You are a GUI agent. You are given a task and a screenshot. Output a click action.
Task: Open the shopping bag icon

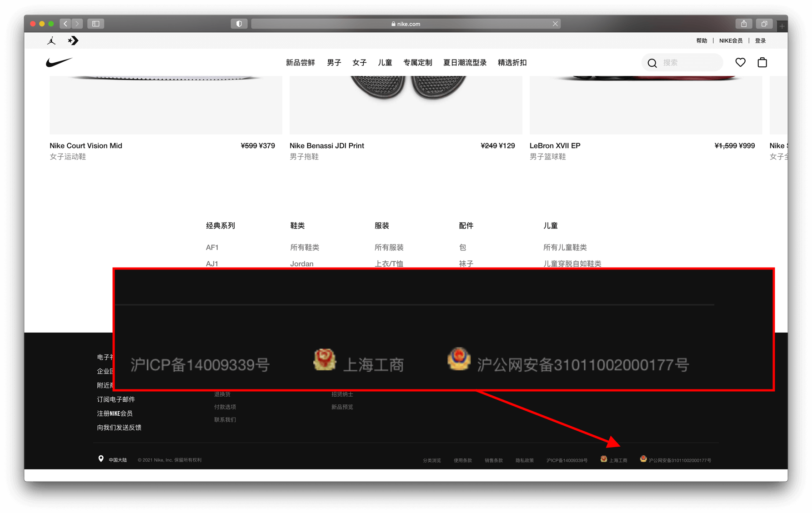tap(762, 62)
